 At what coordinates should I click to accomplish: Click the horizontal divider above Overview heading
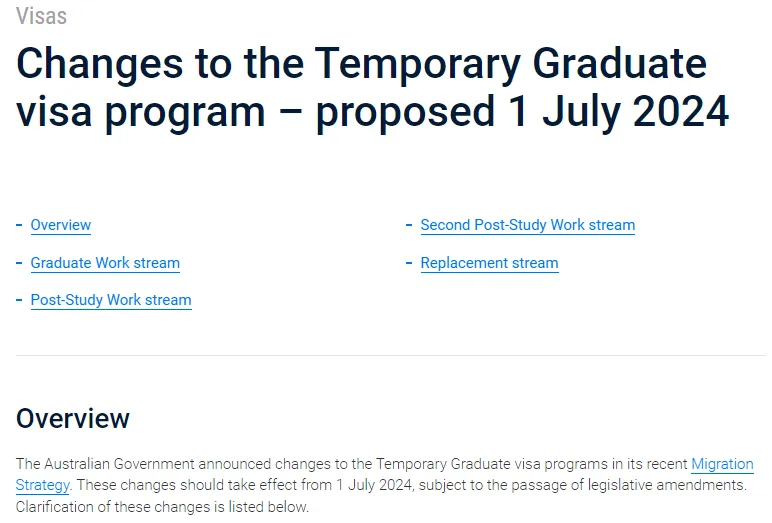390,355
